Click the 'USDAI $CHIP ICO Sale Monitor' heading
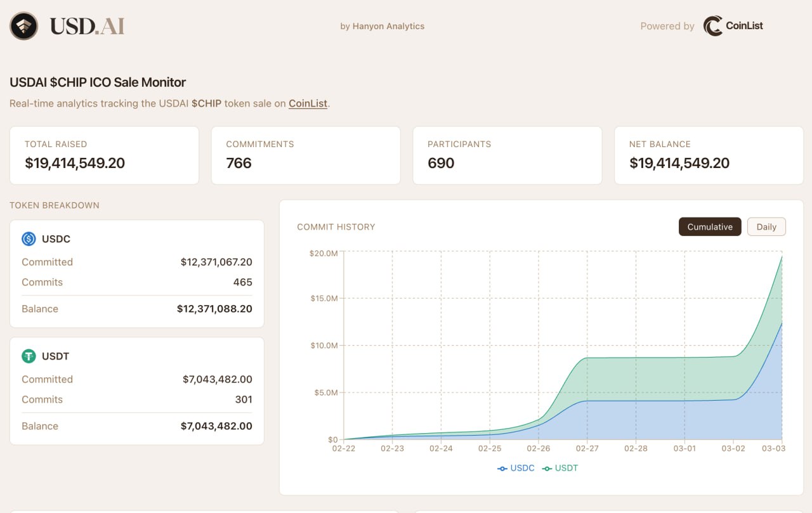 click(x=98, y=82)
